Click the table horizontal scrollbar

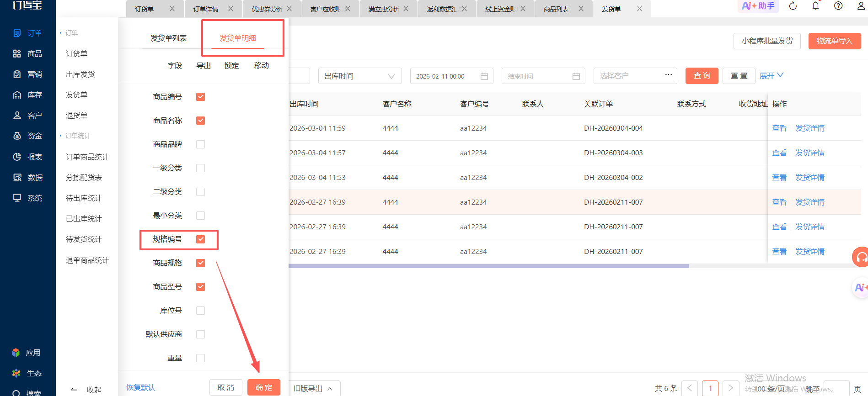pyautogui.click(x=489, y=266)
